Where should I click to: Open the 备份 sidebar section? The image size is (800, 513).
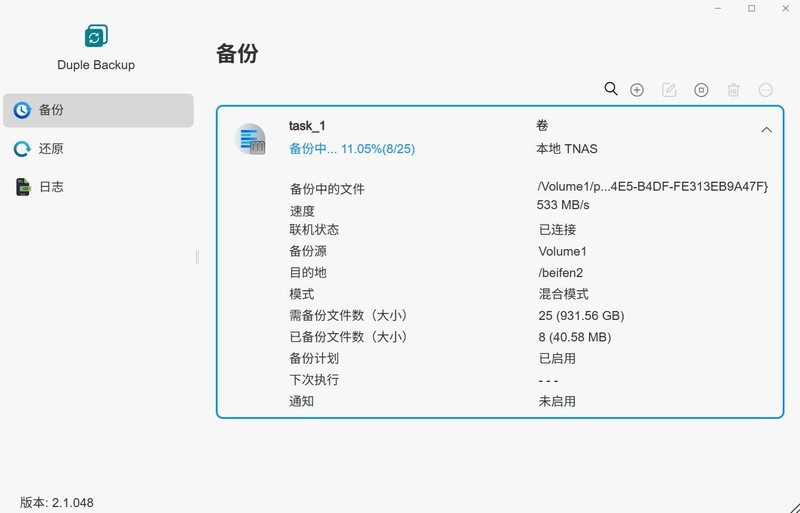(98, 110)
